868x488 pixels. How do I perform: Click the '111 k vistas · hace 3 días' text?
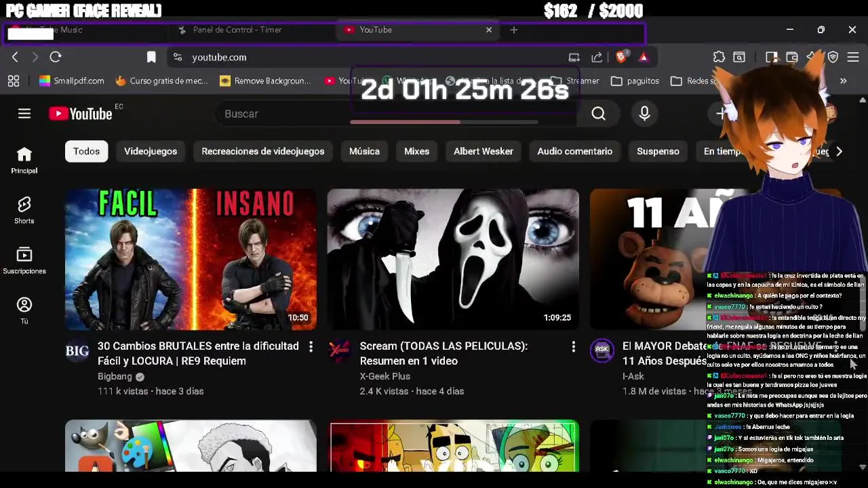(151, 391)
